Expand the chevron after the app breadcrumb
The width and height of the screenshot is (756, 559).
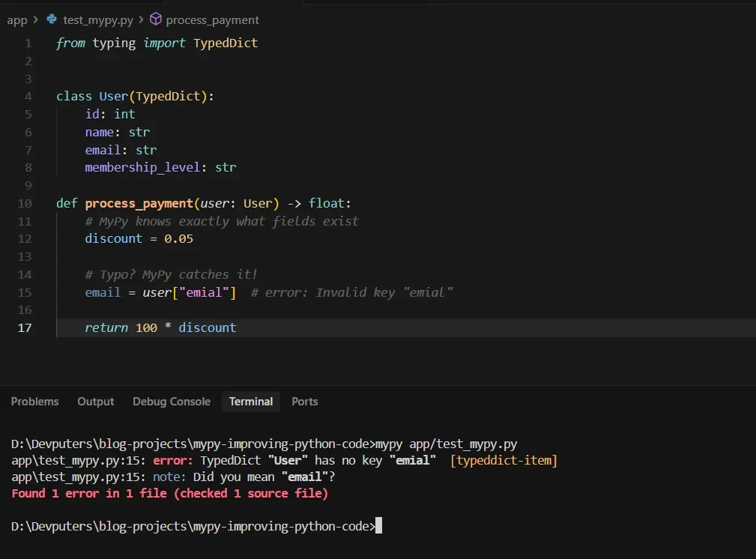35,19
